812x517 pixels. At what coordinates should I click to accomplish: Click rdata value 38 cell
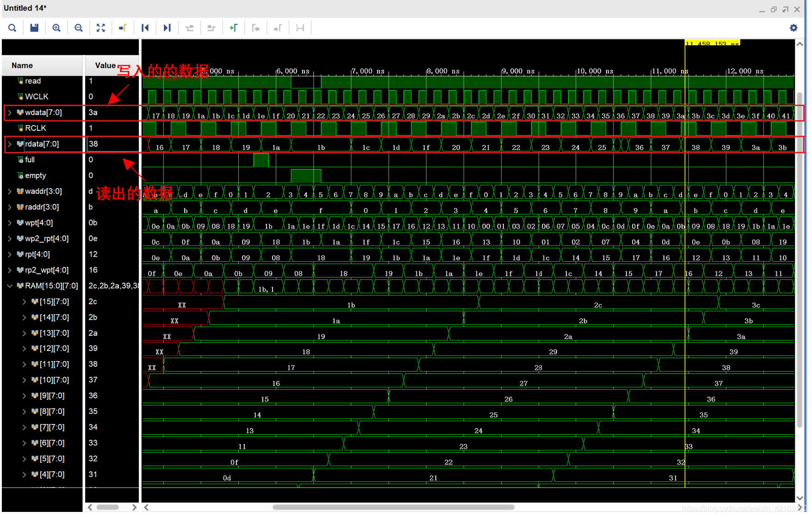(112, 144)
